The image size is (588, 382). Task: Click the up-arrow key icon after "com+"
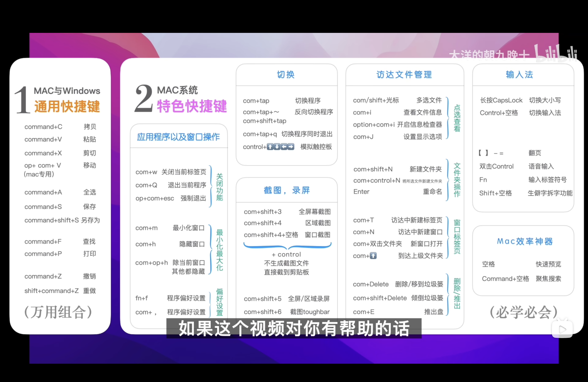coord(373,256)
